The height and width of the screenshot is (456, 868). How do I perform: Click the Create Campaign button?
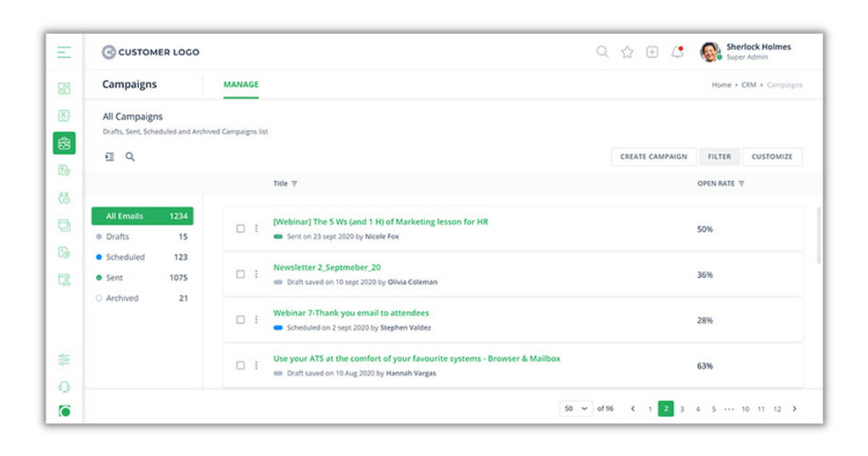coord(653,156)
